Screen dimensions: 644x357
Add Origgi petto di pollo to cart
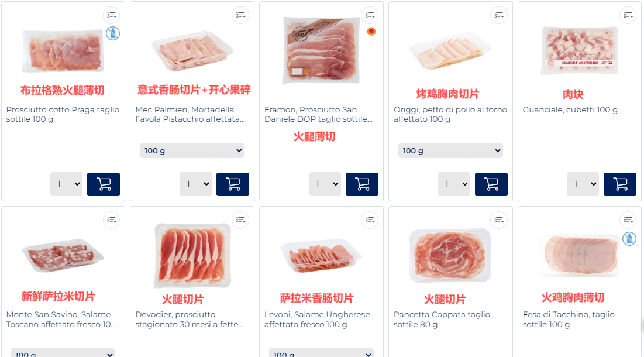point(491,184)
